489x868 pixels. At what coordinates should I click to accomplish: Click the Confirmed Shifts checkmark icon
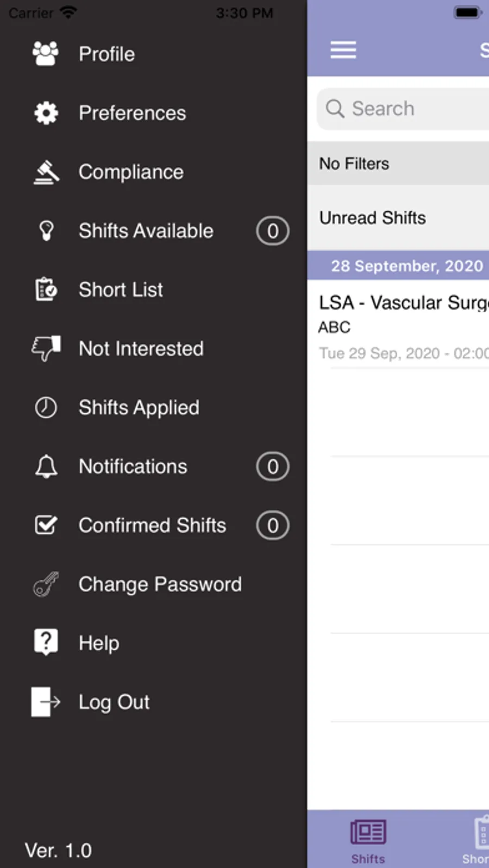[x=46, y=525]
